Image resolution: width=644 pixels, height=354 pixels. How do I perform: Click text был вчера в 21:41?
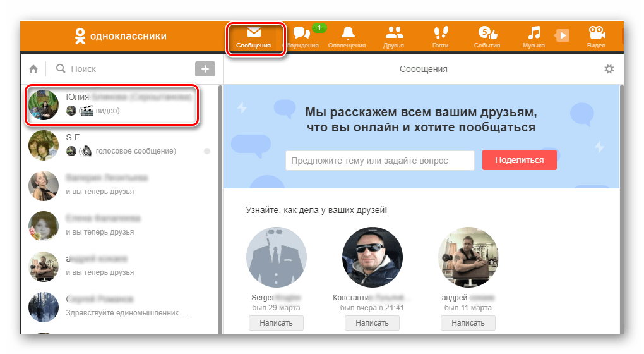372,308
